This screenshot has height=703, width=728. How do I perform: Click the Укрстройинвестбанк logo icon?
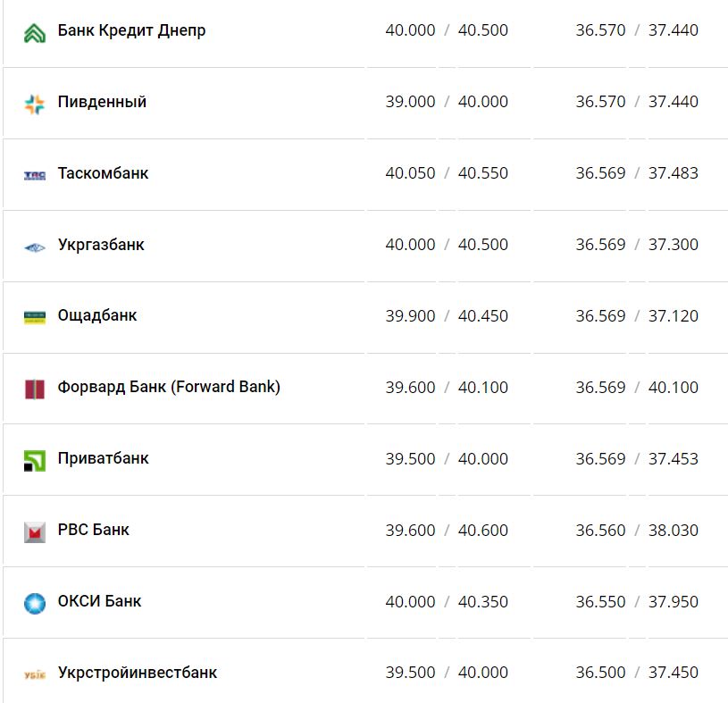[34, 674]
